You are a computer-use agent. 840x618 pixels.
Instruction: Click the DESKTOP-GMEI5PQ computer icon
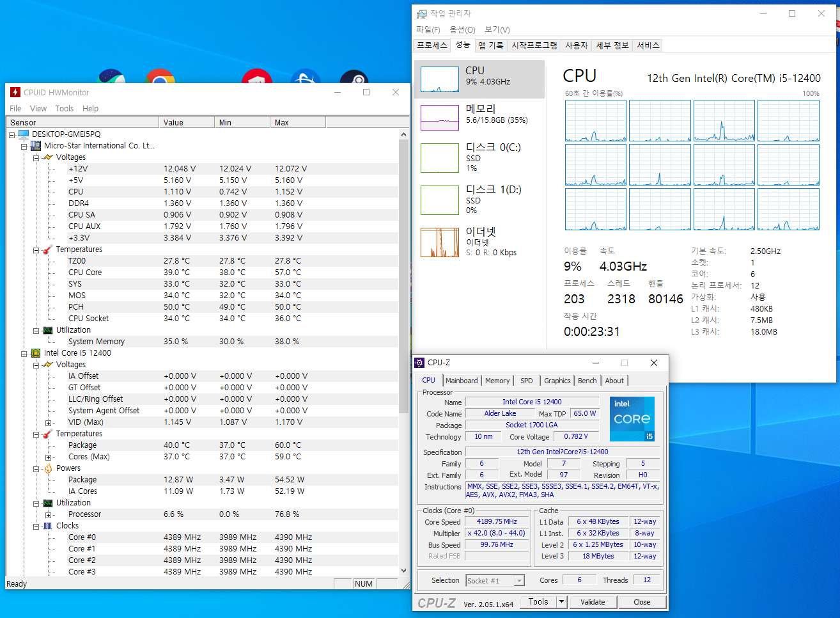24,134
